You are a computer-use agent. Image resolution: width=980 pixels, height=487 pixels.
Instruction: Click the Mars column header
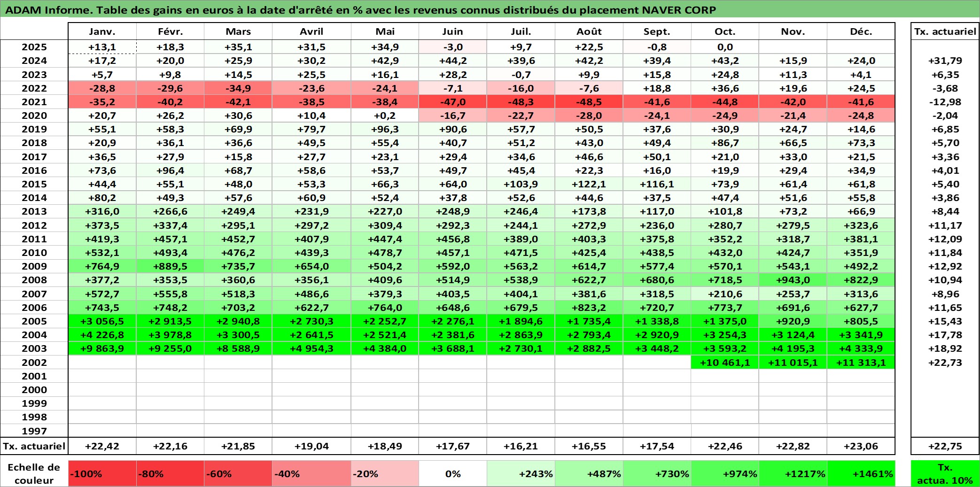tap(238, 31)
